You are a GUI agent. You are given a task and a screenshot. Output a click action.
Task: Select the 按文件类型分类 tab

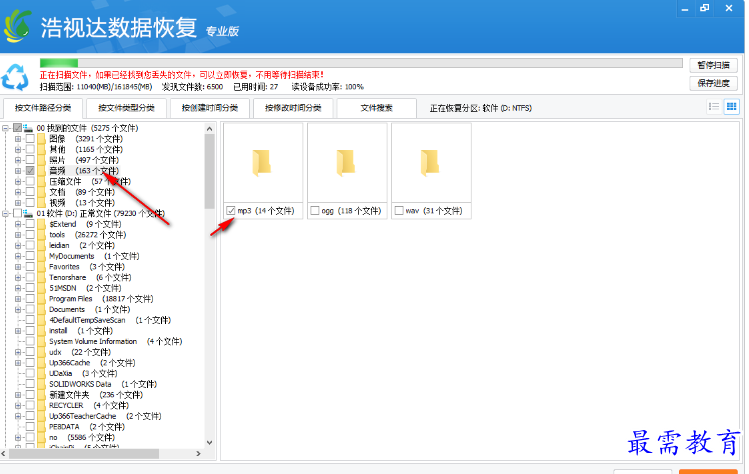coord(127,108)
